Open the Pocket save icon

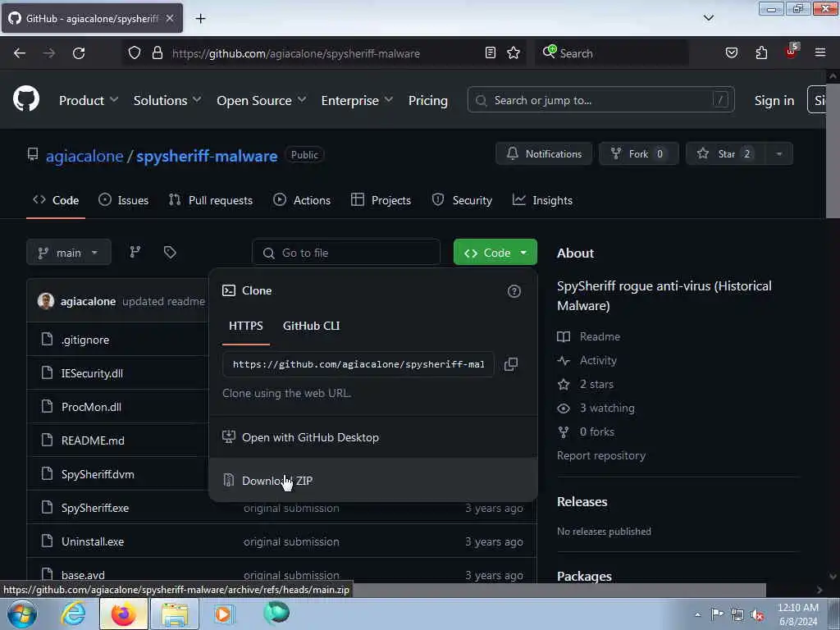click(731, 52)
